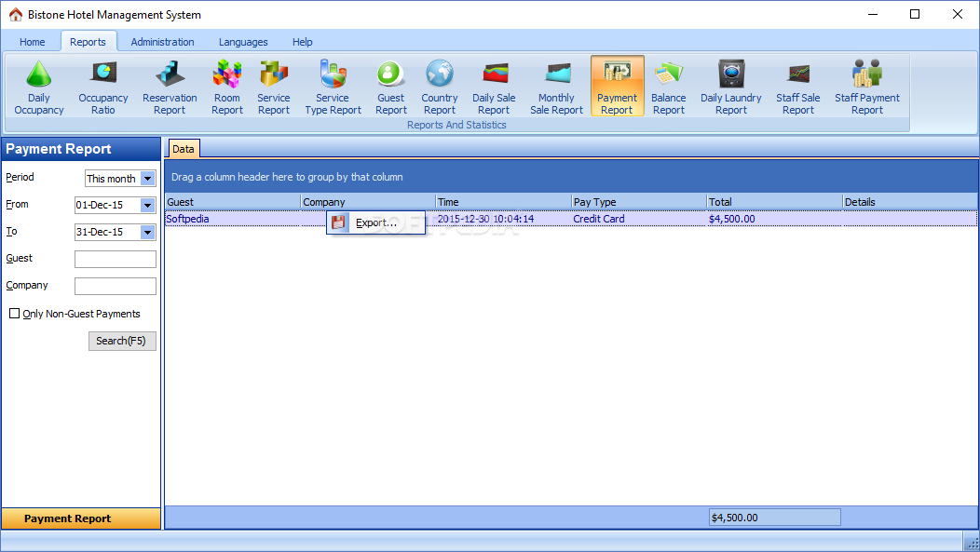980x552 pixels.
Task: Click the Payment Report button at bottom of sidebar
Action: pyautogui.click(x=81, y=518)
